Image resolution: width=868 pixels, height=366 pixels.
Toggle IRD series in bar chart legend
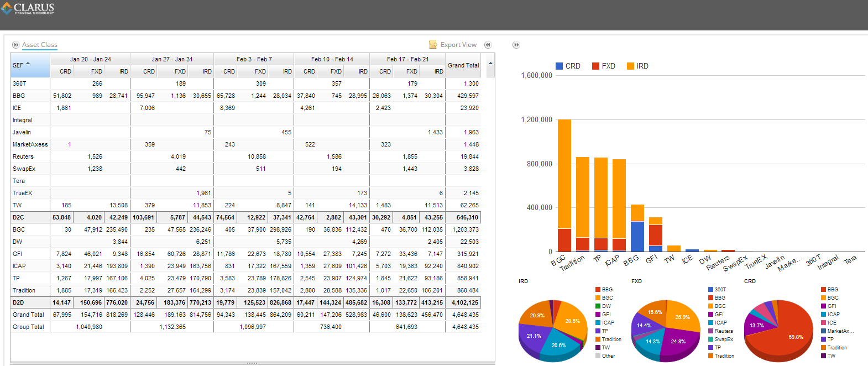[637, 66]
